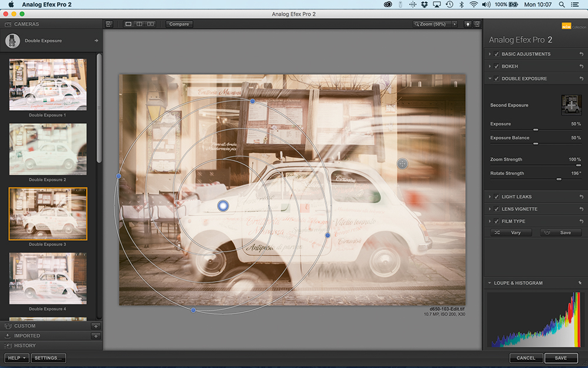This screenshot has width=588, height=368.
Task: Open the Analog Efex Pro 2 menu
Action: point(46,5)
